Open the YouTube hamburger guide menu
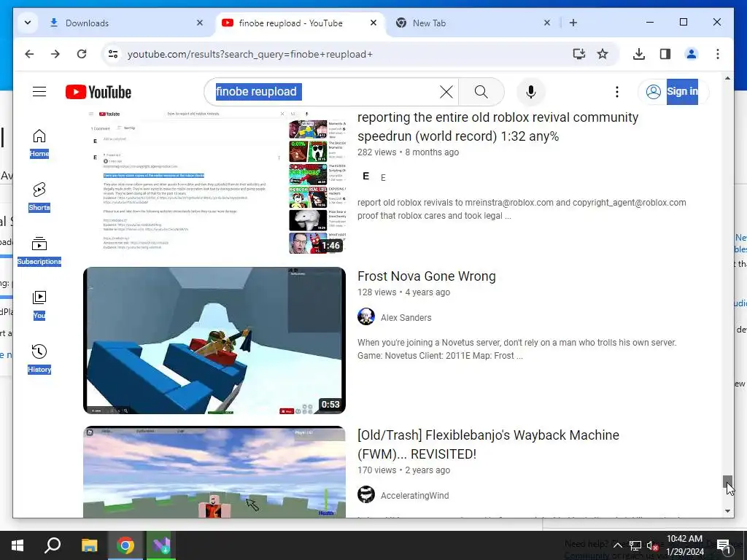 39,91
